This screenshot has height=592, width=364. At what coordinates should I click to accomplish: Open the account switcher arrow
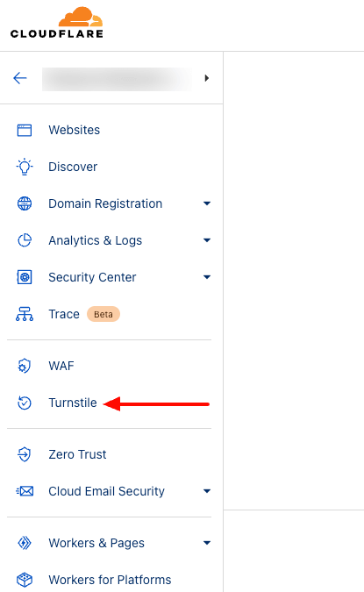pos(206,78)
